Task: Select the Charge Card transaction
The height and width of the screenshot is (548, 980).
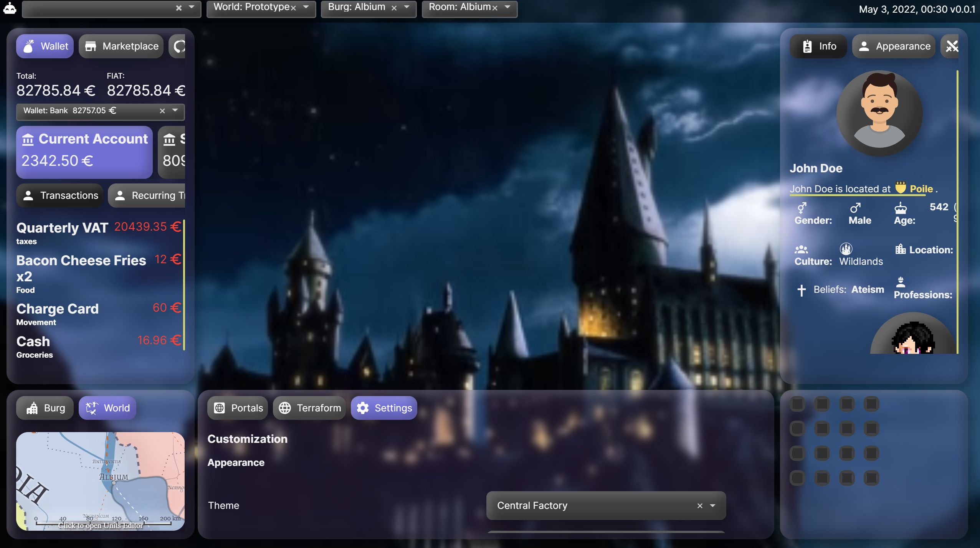Action: [x=99, y=314]
